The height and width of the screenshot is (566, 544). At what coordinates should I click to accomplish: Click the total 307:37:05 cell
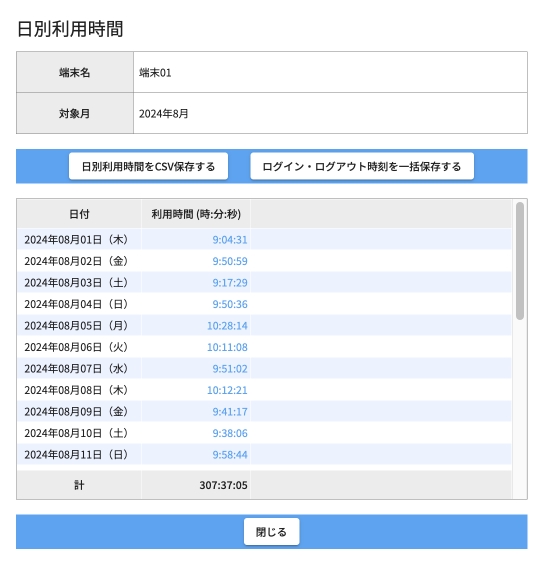[x=196, y=485]
